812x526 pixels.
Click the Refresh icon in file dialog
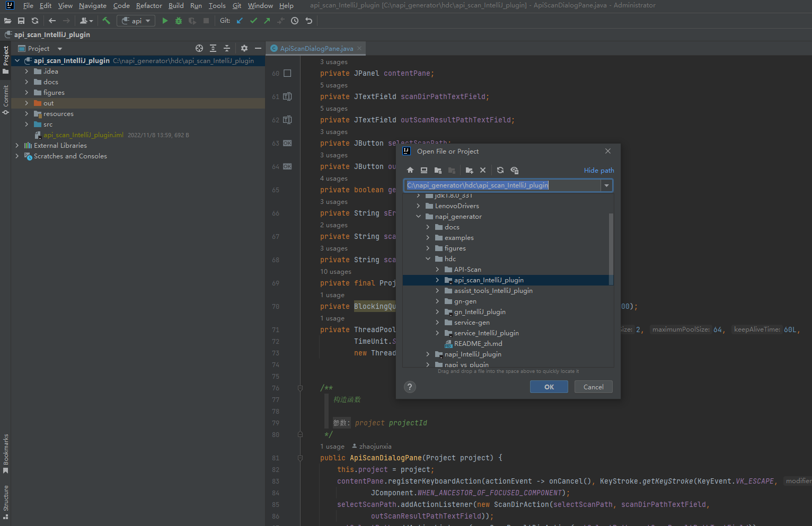[x=500, y=170]
